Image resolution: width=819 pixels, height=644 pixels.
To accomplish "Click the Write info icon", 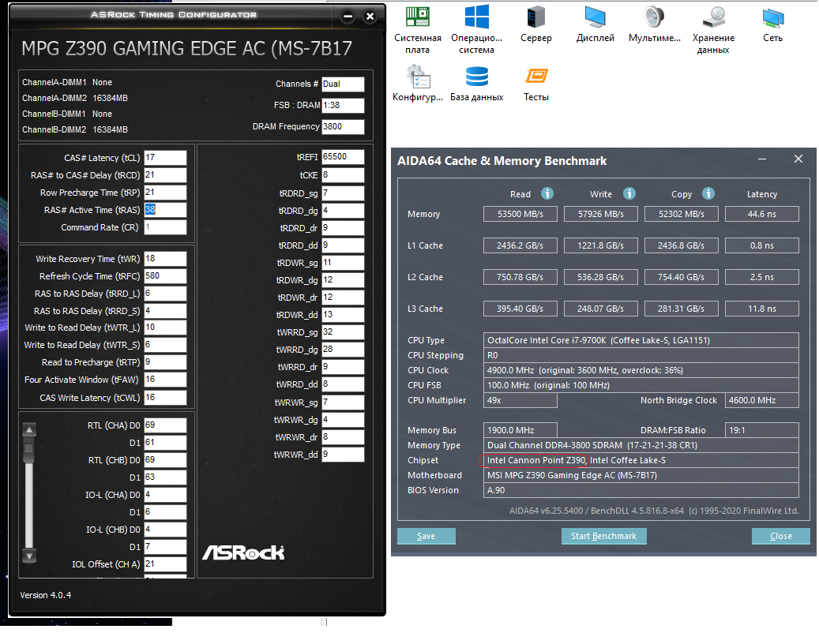I will pos(629,193).
